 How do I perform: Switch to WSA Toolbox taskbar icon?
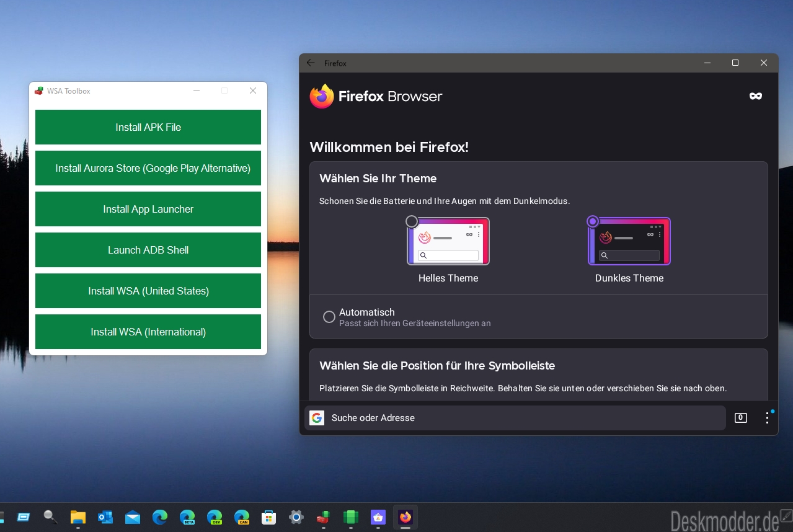[x=323, y=517]
